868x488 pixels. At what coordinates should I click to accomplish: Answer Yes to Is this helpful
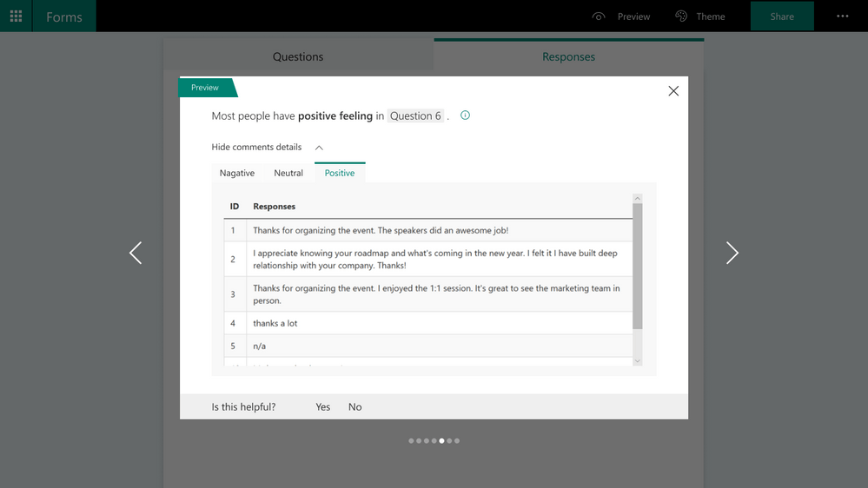322,406
